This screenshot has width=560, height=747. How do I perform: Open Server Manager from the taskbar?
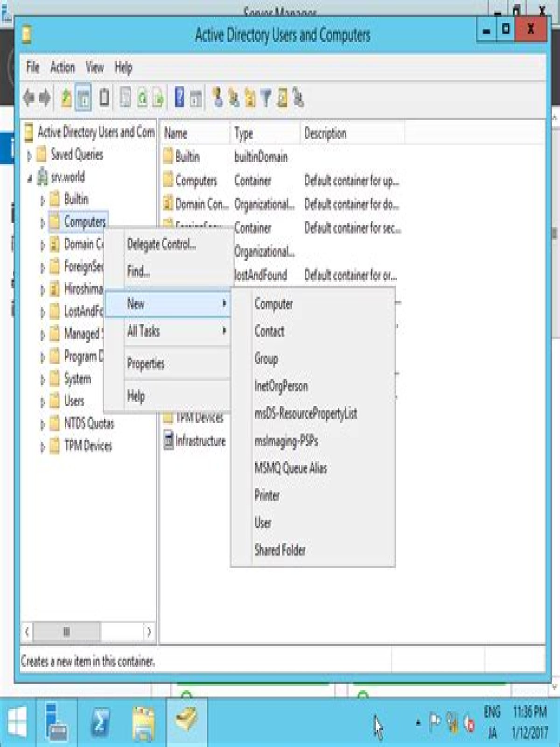tap(56, 722)
